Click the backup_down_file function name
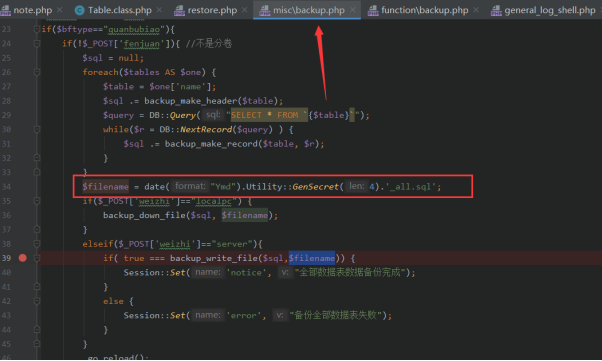This screenshot has height=361, width=602. pos(144,215)
